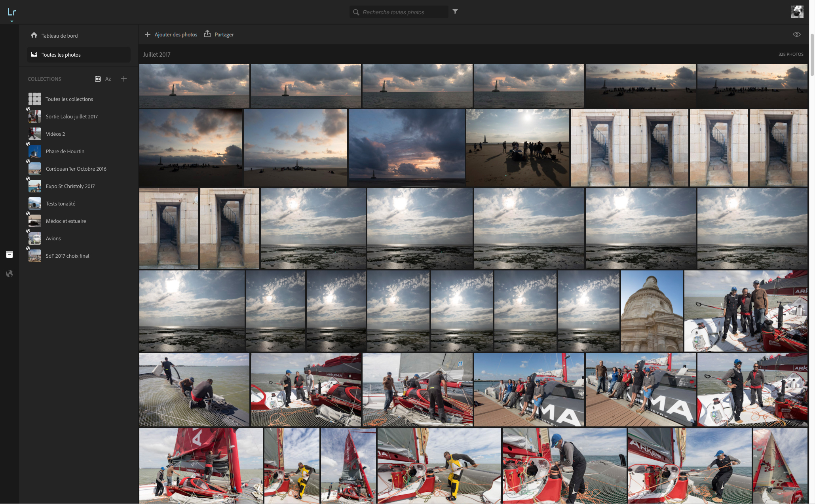Image resolution: width=815 pixels, height=504 pixels.
Task: Toggle the eye display options icon
Action: pyautogui.click(x=797, y=34)
